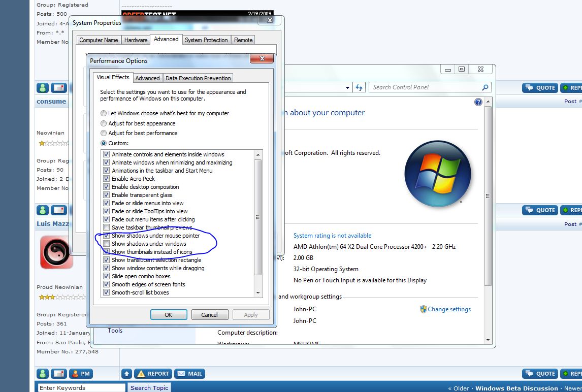Click the effects list scroll down arrow
582x392 pixels.
[x=257, y=293]
